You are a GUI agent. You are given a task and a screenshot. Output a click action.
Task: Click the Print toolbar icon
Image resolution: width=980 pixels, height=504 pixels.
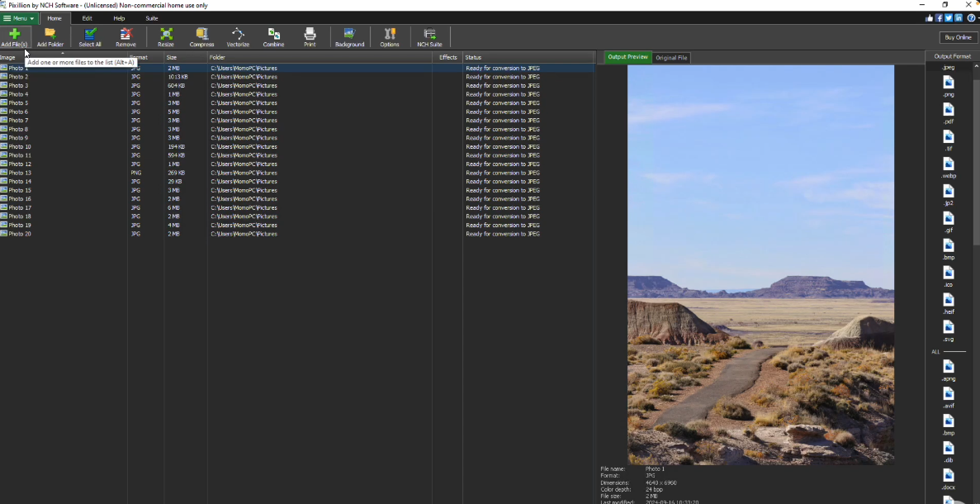coord(310,37)
